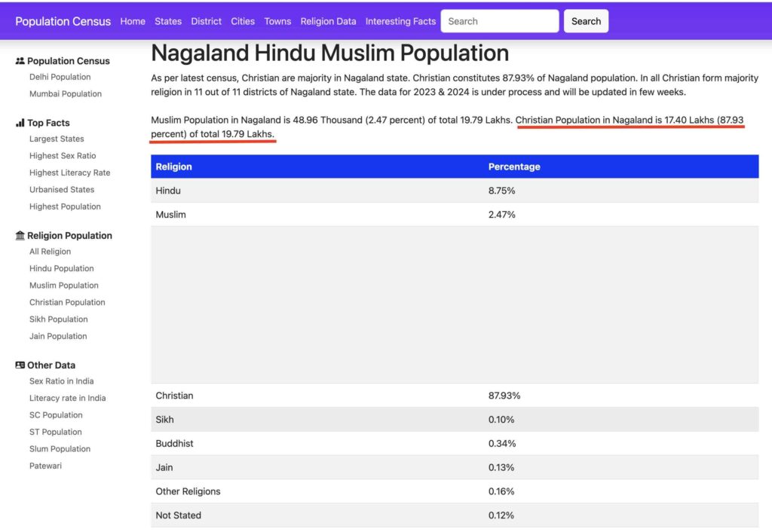This screenshot has width=772, height=532.
Task: Click the Top Facts section heading
Action: [48, 123]
